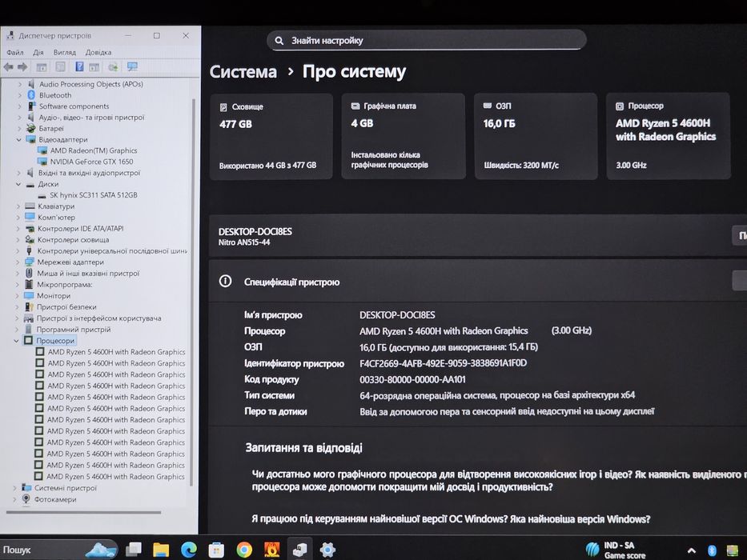This screenshot has width=747, height=560.
Task: Click the Device Manager horizontal scrollbar
Action: (x=84, y=512)
